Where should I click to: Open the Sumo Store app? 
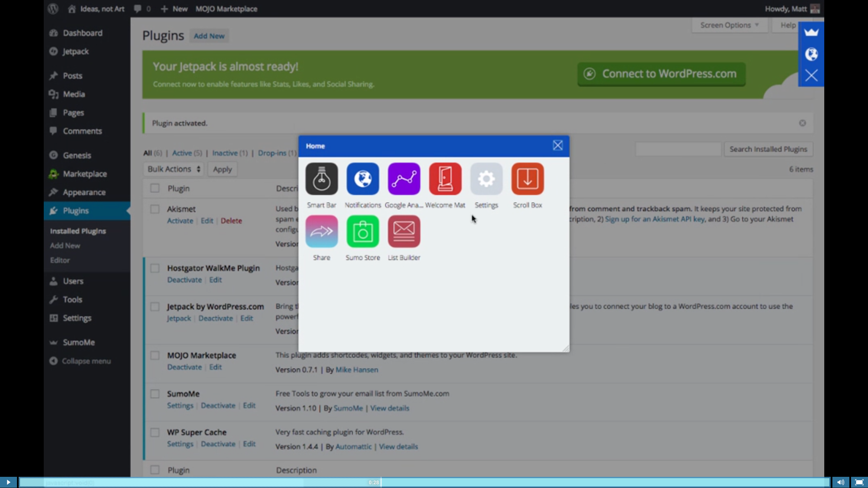[362, 231]
